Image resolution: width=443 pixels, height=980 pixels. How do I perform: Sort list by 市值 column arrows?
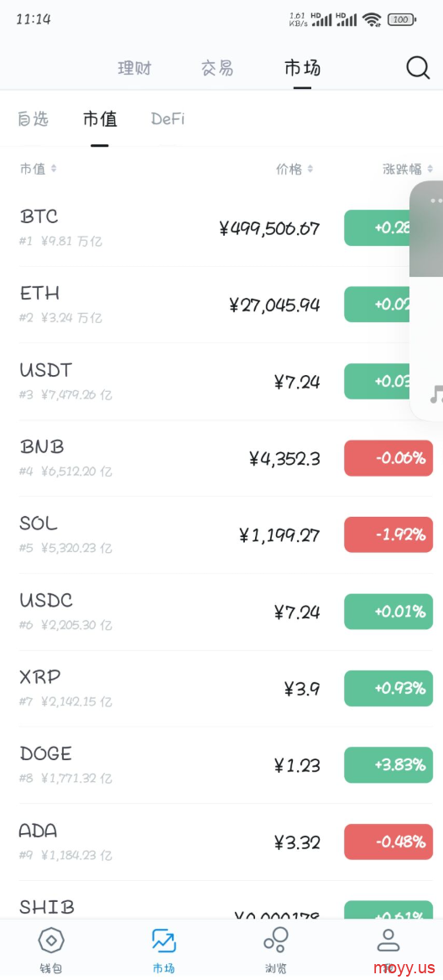(54, 169)
